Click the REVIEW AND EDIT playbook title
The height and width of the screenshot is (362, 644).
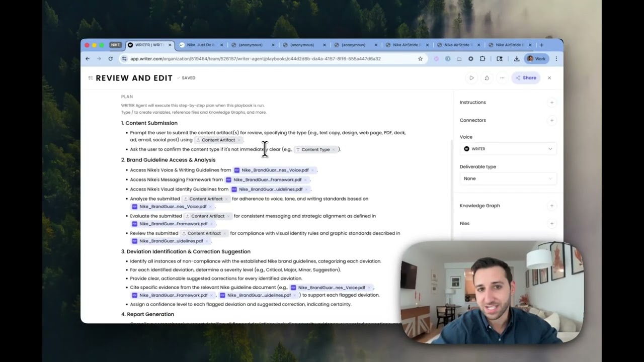tap(134, 78)
